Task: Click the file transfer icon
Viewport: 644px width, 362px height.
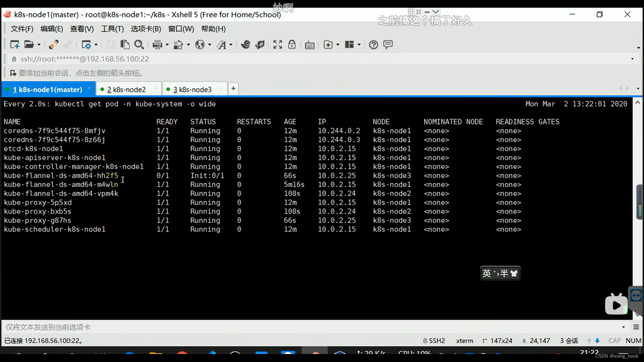Action: click(x=178, y=45)
